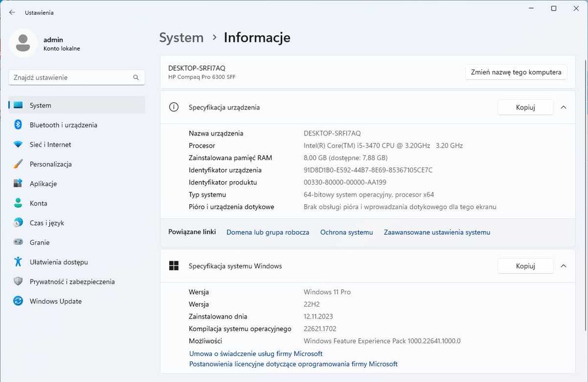The image size is (588, 382).
Task: Select Aplikacje in the sidebar
Action: pos(77,184)
